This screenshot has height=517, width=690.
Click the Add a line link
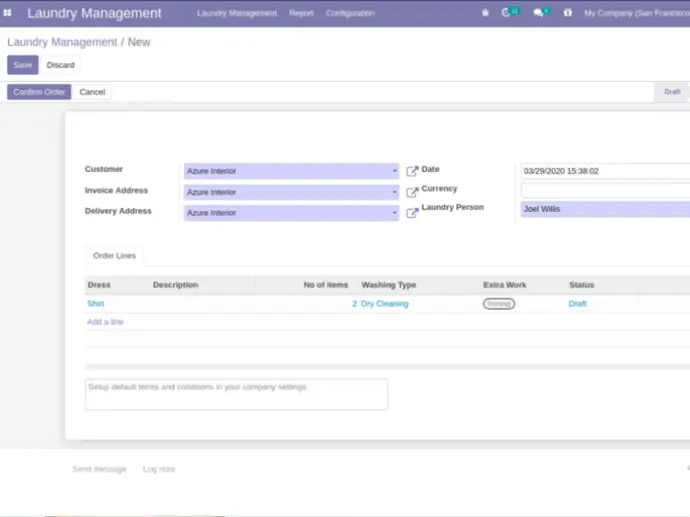tap(105, 322)
